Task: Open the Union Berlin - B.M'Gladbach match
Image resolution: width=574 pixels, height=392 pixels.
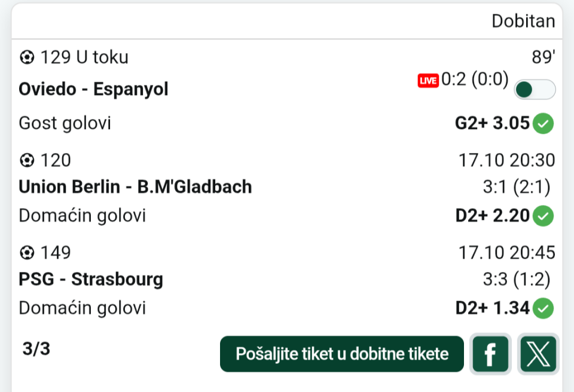Action: pos(135,187)
